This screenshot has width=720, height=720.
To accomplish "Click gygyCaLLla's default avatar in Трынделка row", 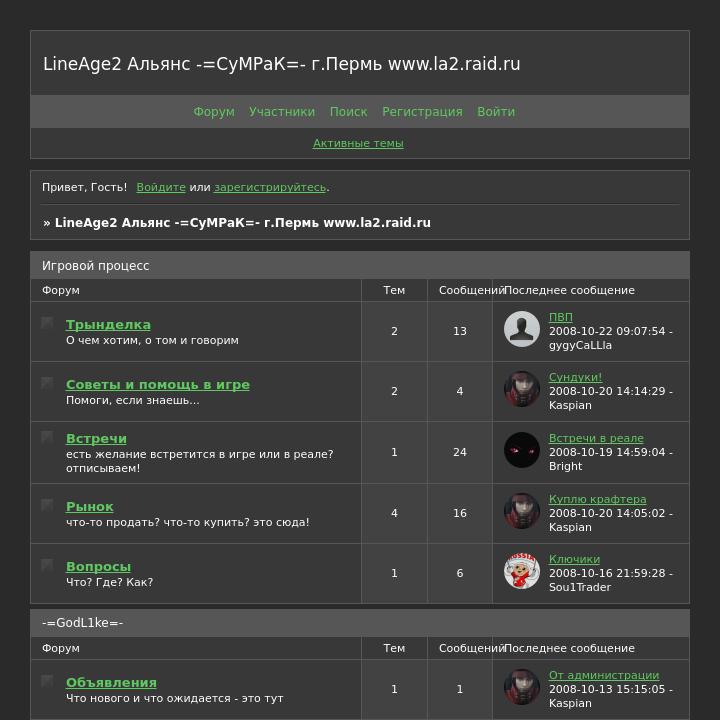I will (x=522, y=329).
